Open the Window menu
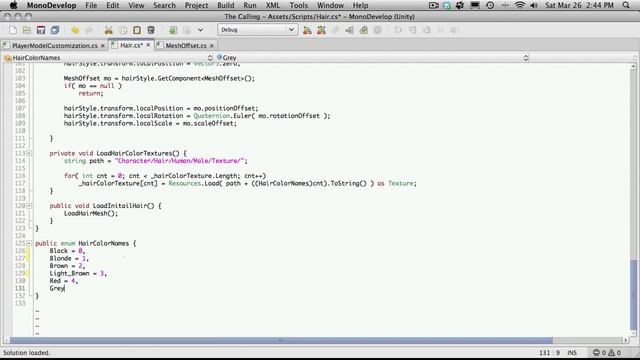Viewport: 640px width, 360px height. (330, 5)
